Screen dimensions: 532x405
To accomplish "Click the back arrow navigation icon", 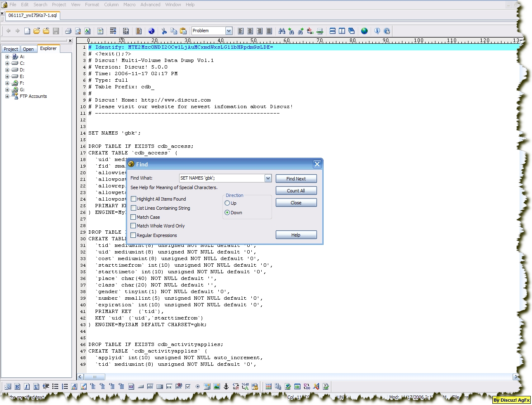I will [x=8, y=31].
